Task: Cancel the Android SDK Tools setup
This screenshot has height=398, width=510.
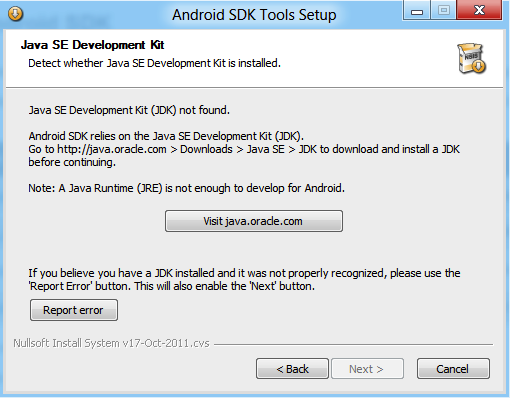Action: (453, 369)
